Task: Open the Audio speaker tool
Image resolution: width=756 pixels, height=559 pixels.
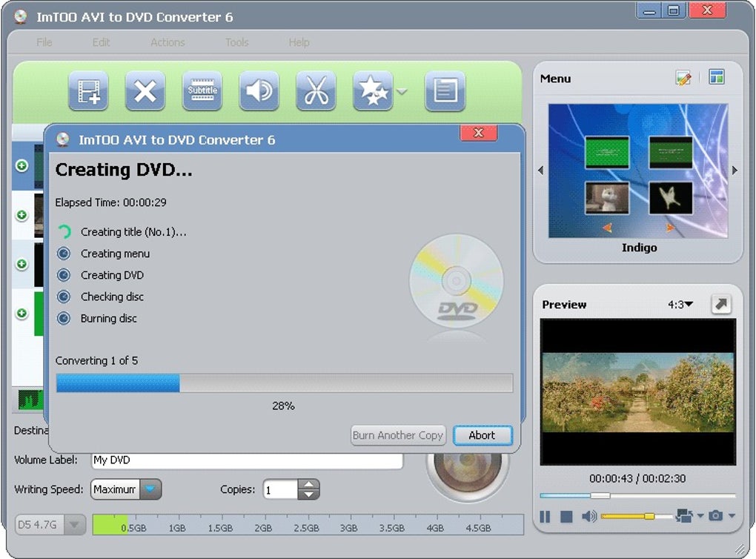Action: (259, 90)
